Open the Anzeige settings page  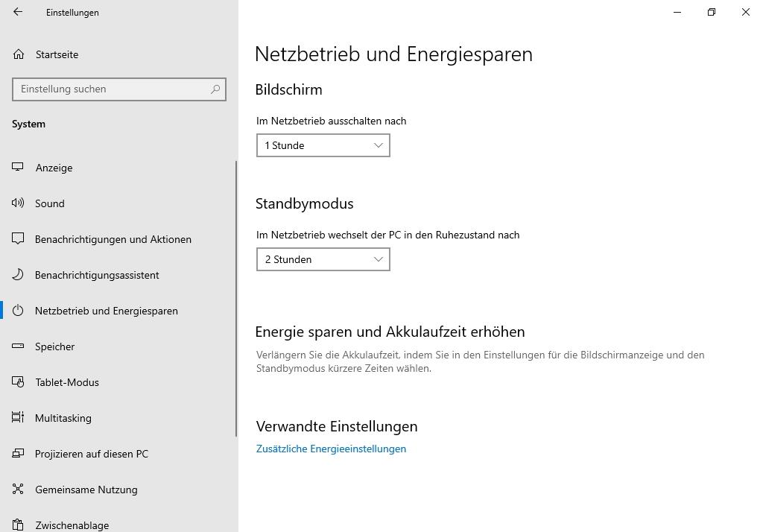[118, 168]
